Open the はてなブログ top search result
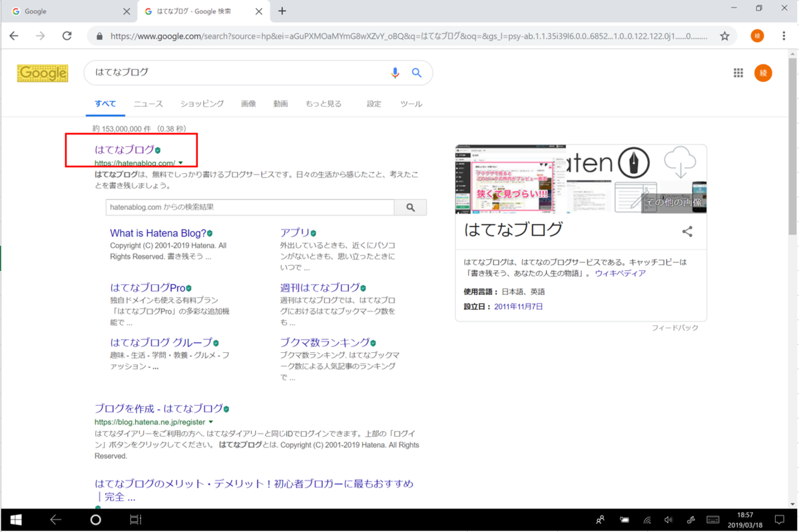 pos(125,150)
